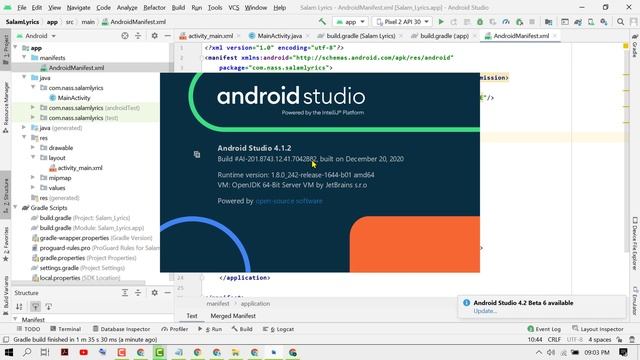
Task: Open the Pixel 2 API 30 device dropdown
Action: click(x=402, y=22)
